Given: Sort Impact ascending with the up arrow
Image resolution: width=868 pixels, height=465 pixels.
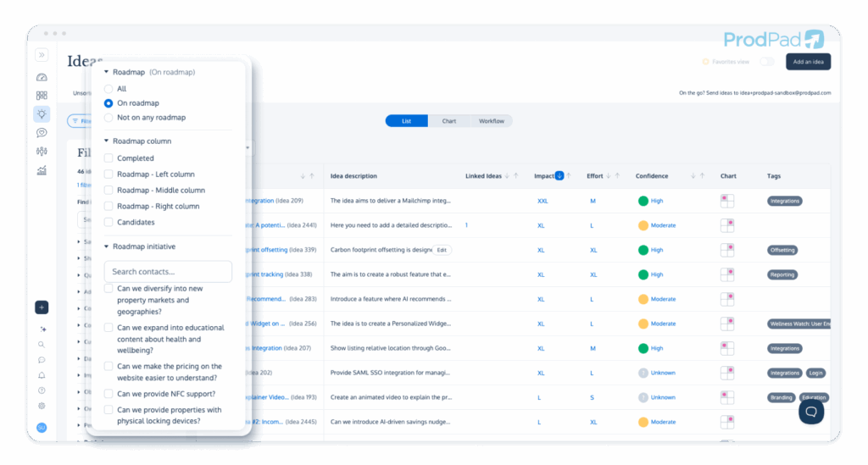Looking at the screenshot, I should click(x=569, y=176).
